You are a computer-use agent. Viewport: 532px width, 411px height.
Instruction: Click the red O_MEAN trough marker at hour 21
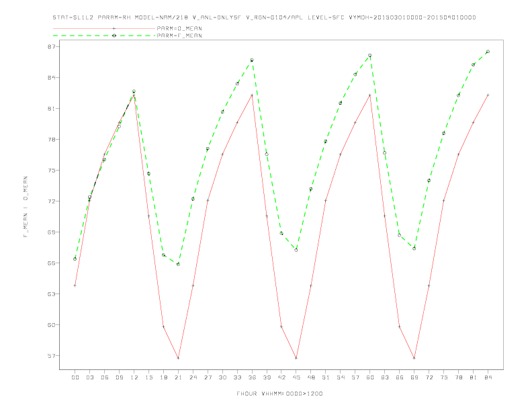[x=178, y=358]
